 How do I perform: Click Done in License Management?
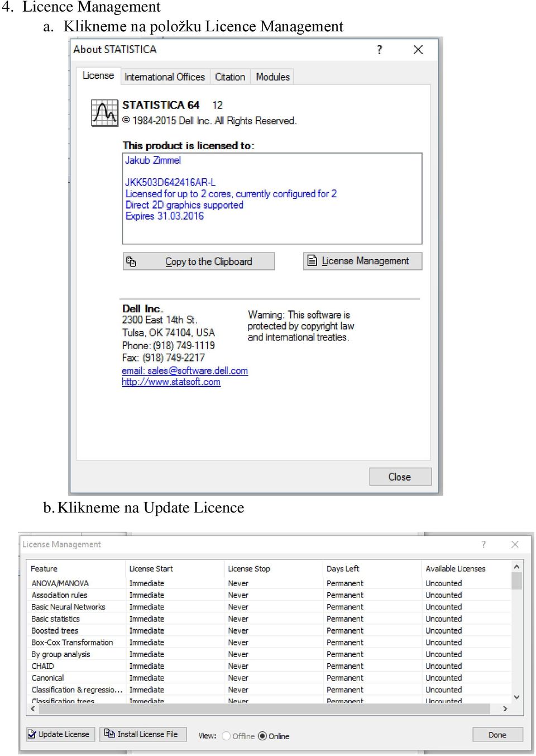497,735
